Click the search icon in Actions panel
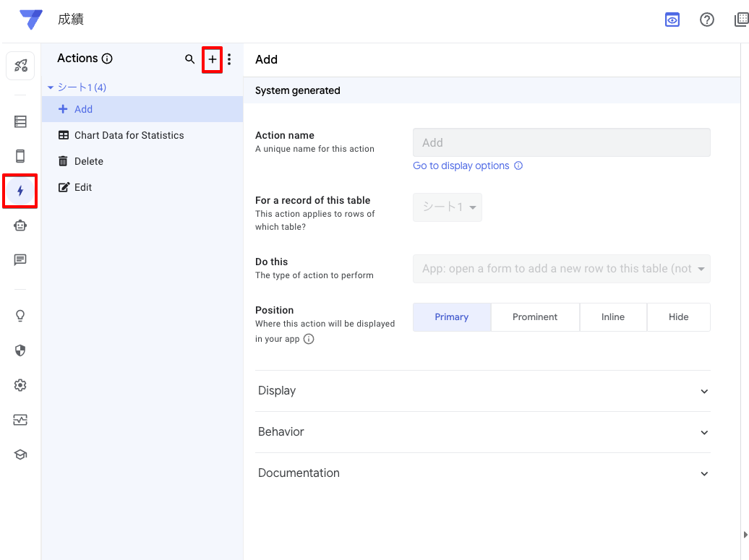This screenshot has height=560, width=749. click(x=189, y=59)
